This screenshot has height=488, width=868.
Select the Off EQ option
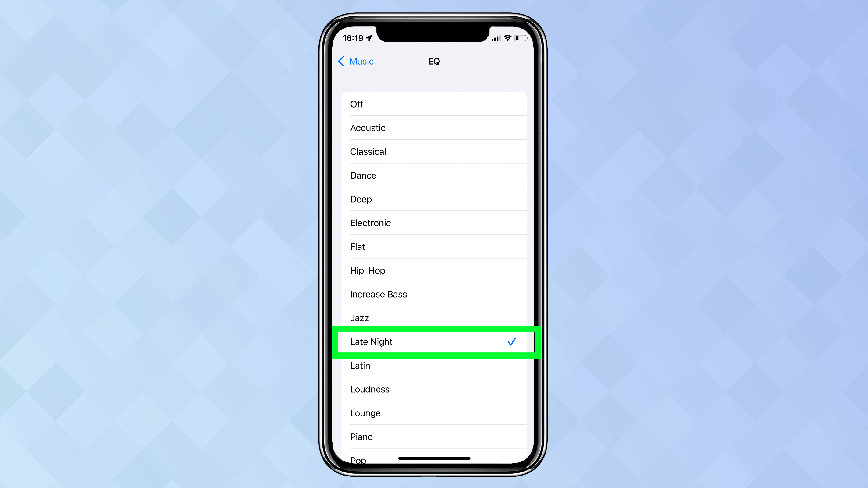(433, 104)
